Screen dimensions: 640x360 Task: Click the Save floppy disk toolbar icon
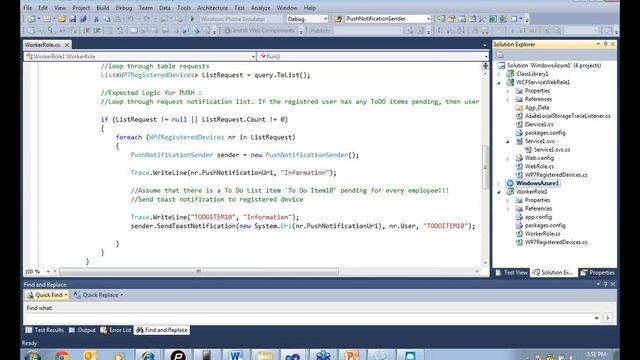pos(73,19)
